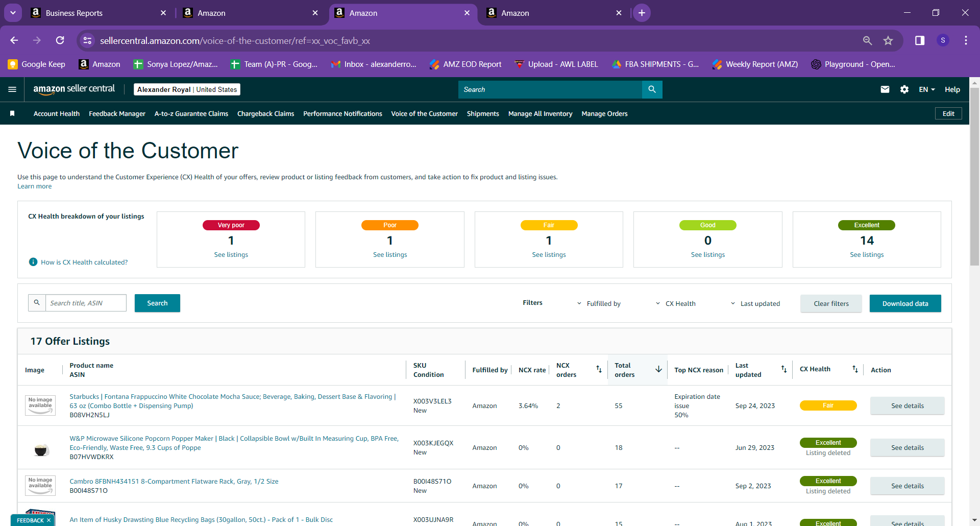Click the magnifier button in header search
Viewport: 980px width, 526px height.
click(x=652, y=89)
